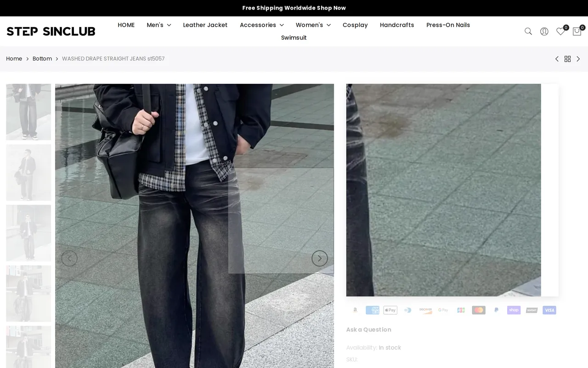
Task: Go to the HOME menu item
Action: (x=126, y=25)
